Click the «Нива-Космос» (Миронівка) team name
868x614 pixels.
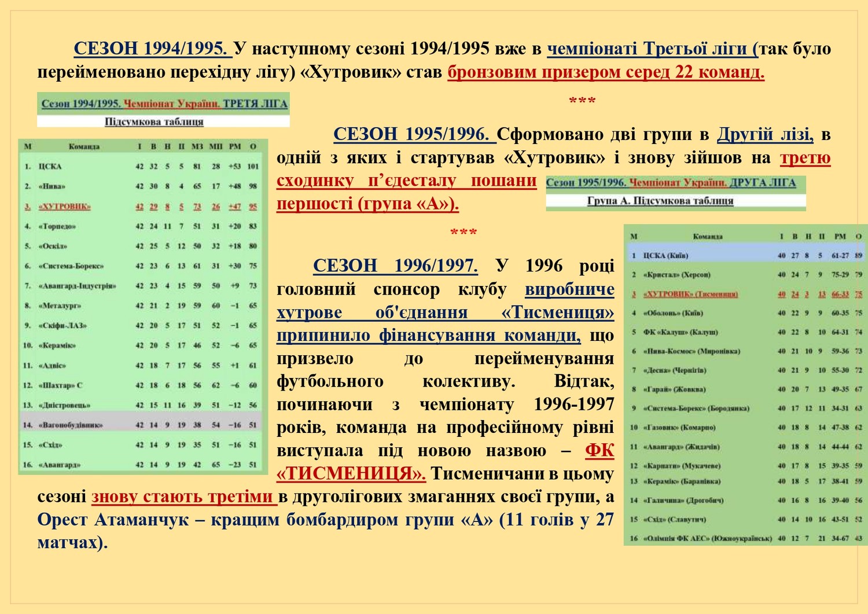point(692,351)
